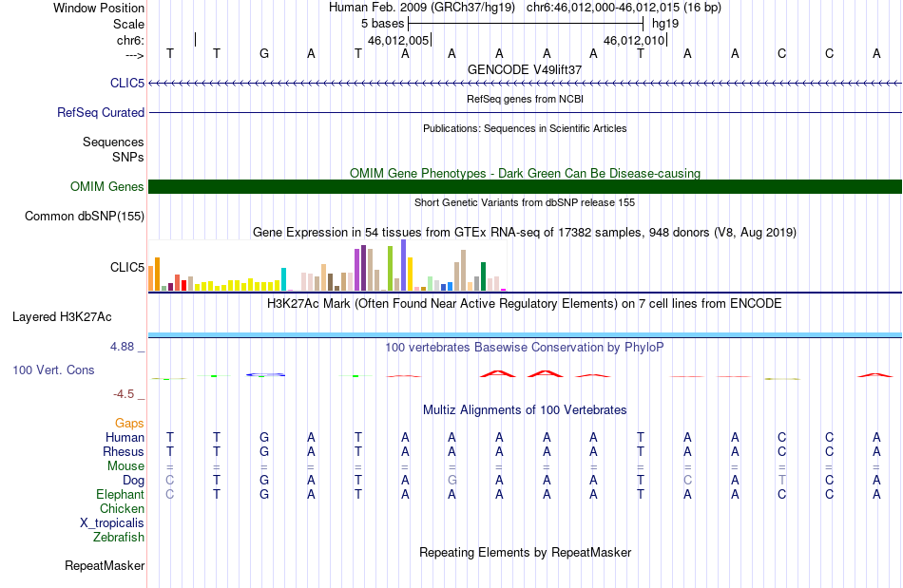Viewport: 903px width, 588px height.
Task: Open CLIC5 label of GENCODE track
Action: click(x=127, y=84)
